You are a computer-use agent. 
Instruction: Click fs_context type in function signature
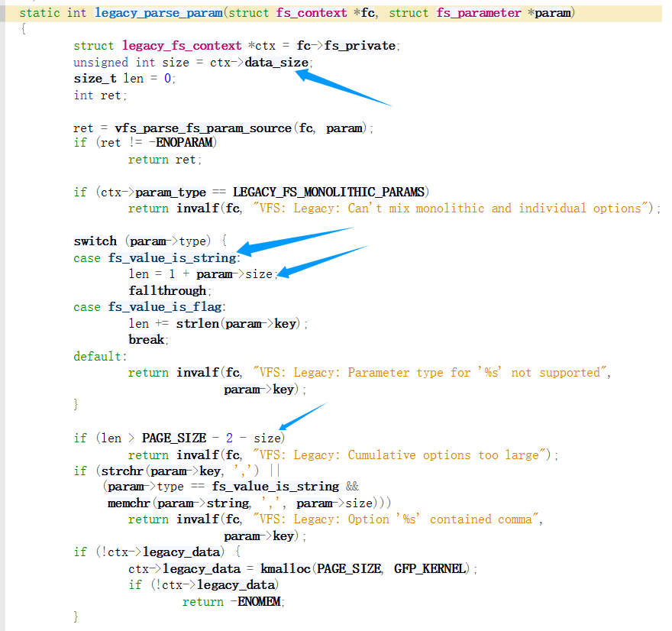tap(311, 13)
